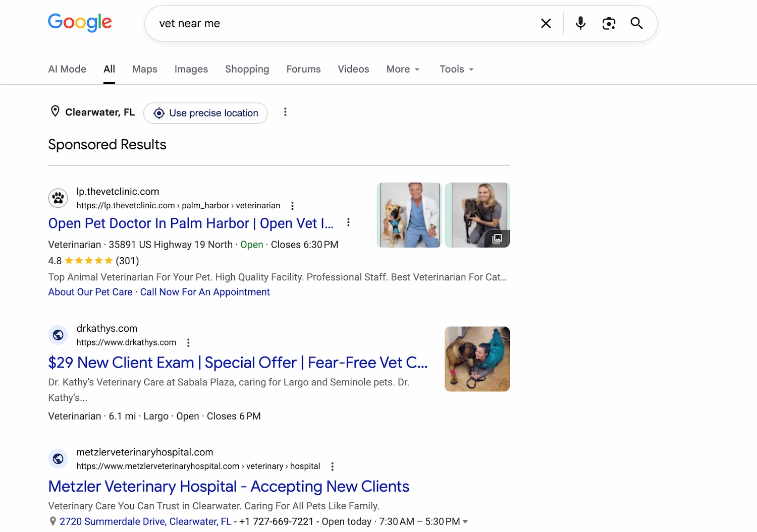757x532 pixels.
Task: Click thevetclinic paw favicon
Action: click(58, 198)
